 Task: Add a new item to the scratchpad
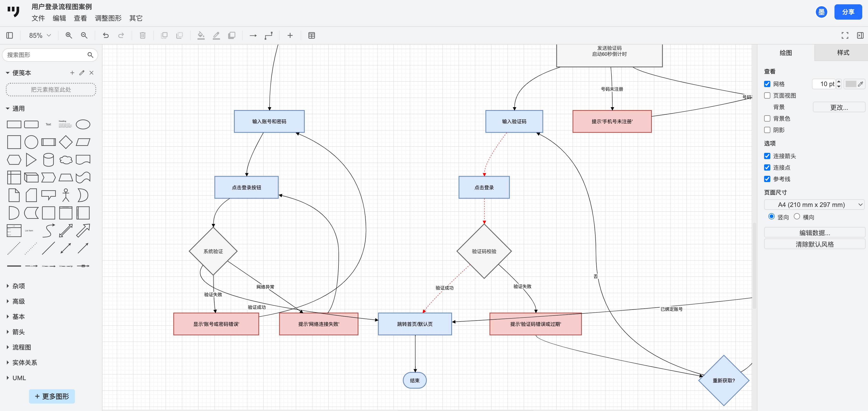click(72, 73)
